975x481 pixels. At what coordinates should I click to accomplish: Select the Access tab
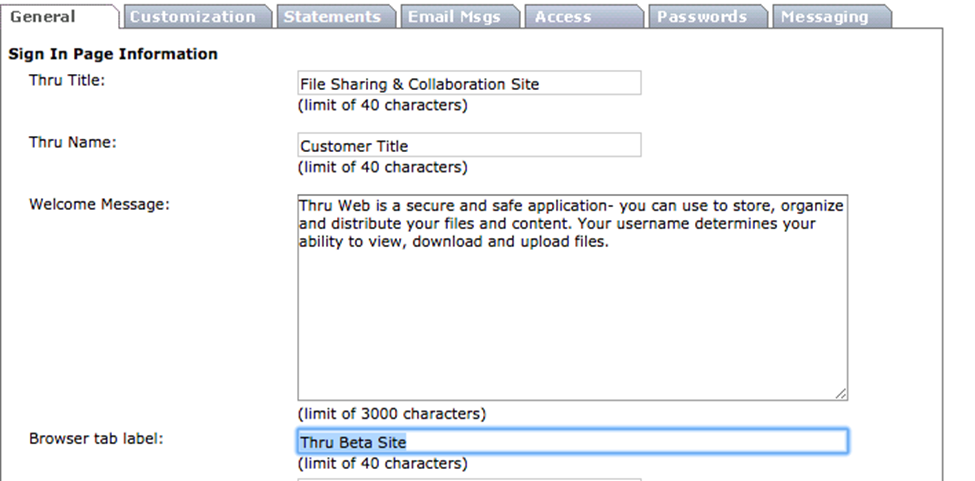pyautogui.click(x=563, y=17)
